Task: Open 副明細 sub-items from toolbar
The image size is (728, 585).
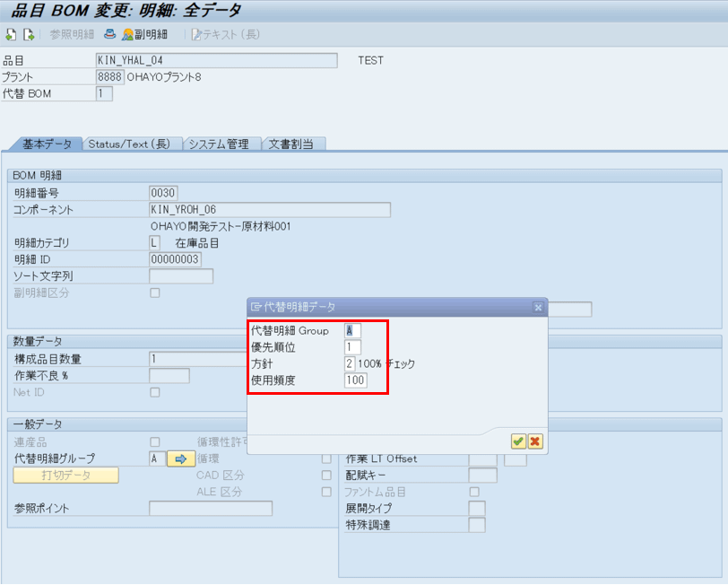Action: tap(145, 35)
